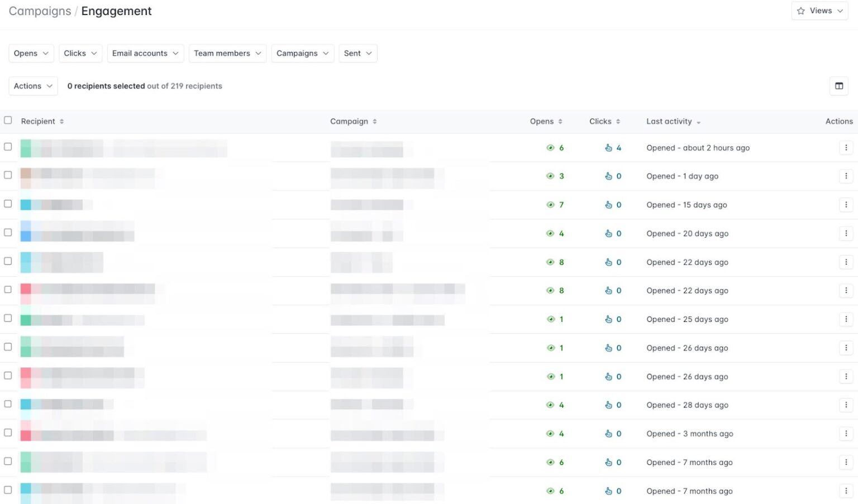Open the Opens filter dropdown
This screenshot has width=858, height=504.
[31, 53]
